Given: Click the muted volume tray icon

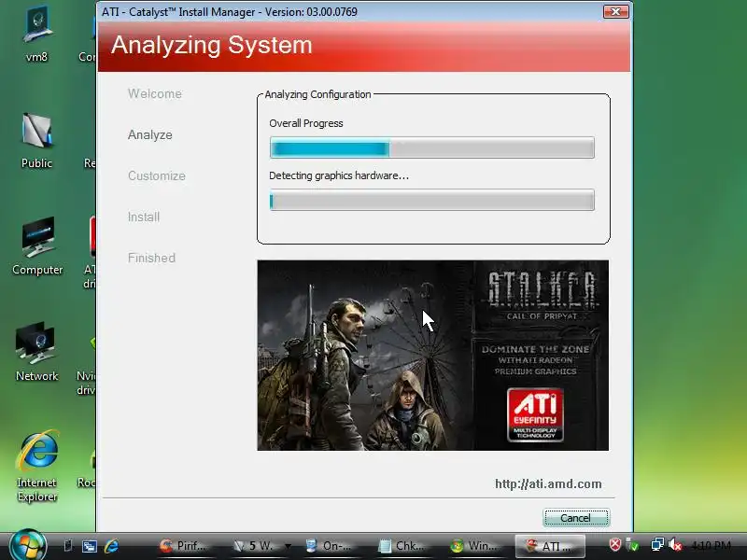Looking at the screenshot, I should coord(674,545).
